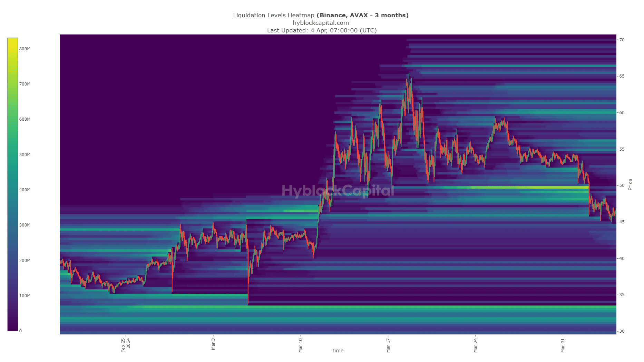
Task: Click the 100M label on color scale
Action: click(25, 296)
